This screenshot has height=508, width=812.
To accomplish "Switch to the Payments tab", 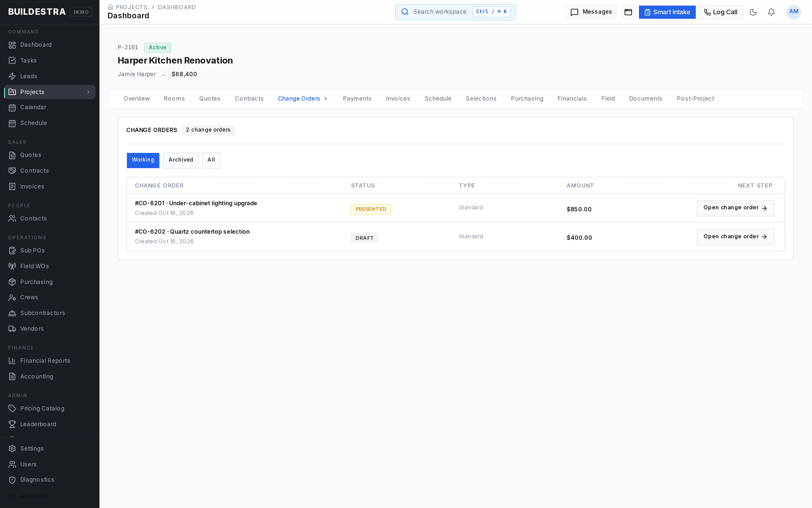I will 357,99.
